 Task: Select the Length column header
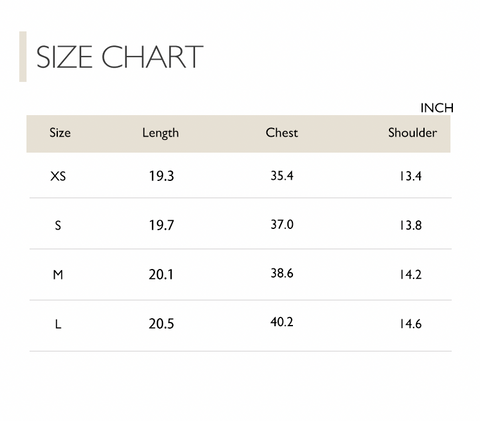[x=160, y=133]
